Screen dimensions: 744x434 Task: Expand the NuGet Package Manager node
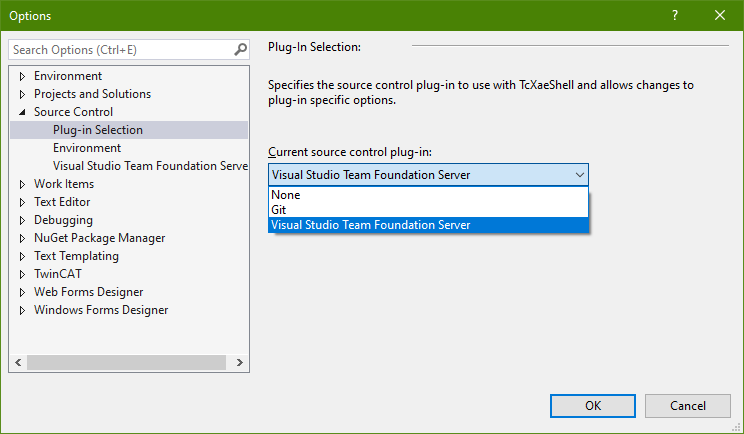[x=22, y=238]
